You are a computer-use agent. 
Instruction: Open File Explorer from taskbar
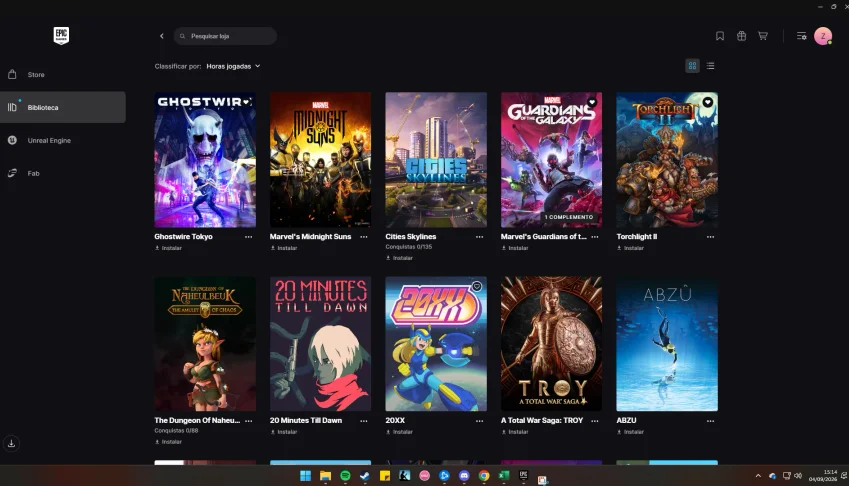tap(325, 476)
